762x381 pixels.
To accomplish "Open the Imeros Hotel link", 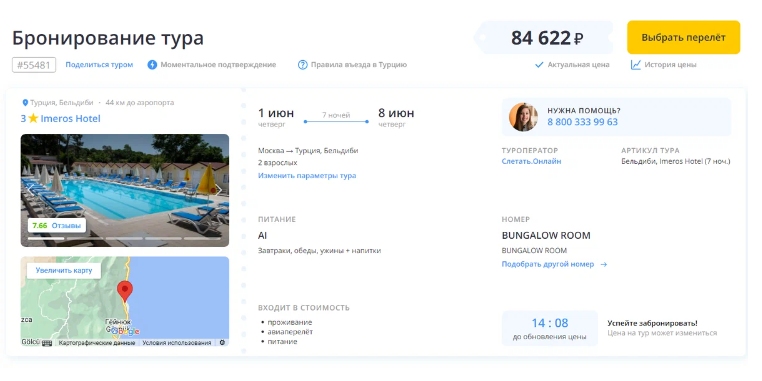I will (x=70, y=119).
